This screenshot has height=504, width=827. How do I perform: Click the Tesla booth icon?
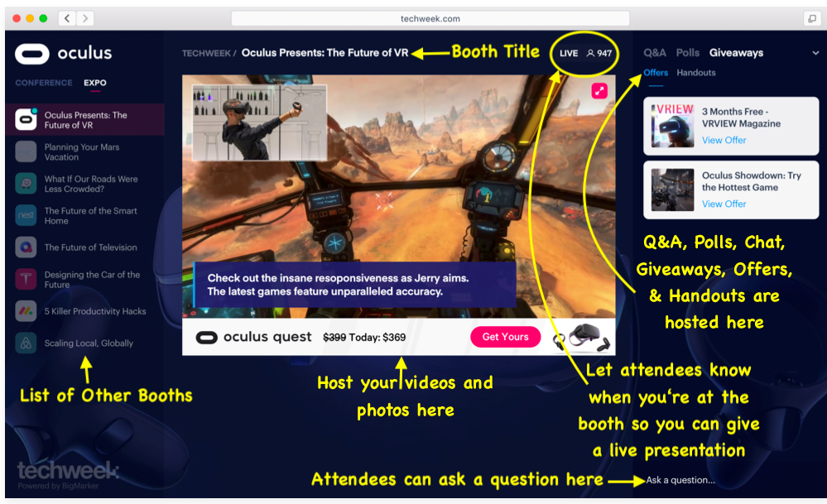click(27, 279)
